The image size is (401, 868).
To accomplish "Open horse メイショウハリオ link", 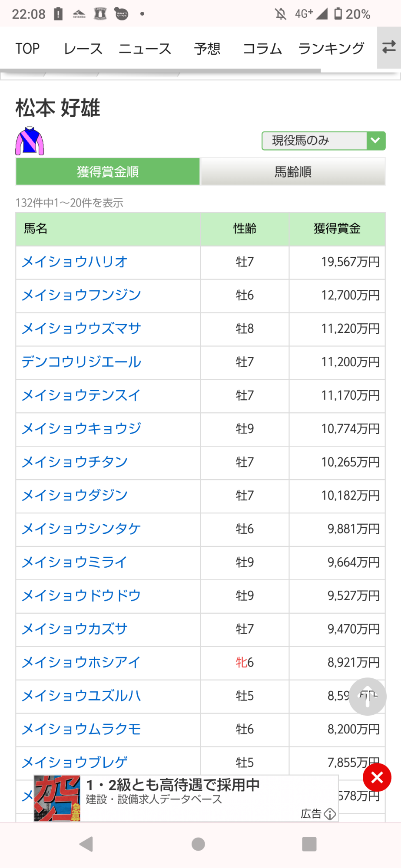I will point(75,262).
